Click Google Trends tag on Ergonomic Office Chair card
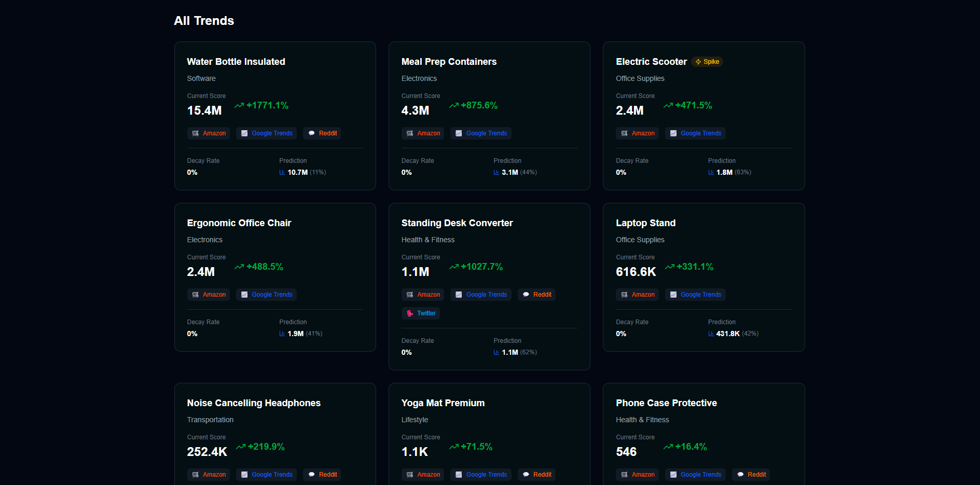Image resolution: width=980 pixels, height=485 pixels. (x=266, y=295)
